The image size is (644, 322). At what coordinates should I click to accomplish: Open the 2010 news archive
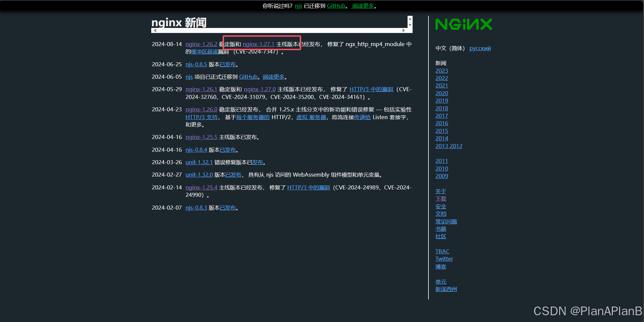click(442, 169)
